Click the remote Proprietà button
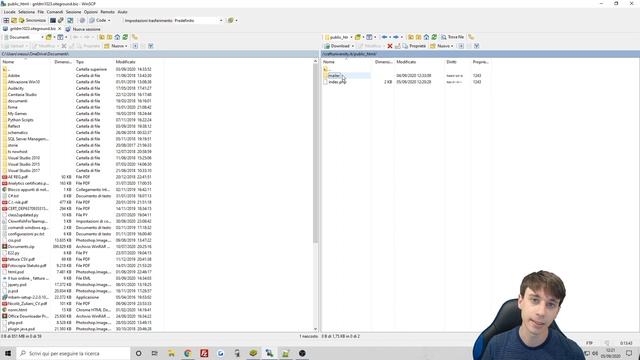 click(414, 46)
